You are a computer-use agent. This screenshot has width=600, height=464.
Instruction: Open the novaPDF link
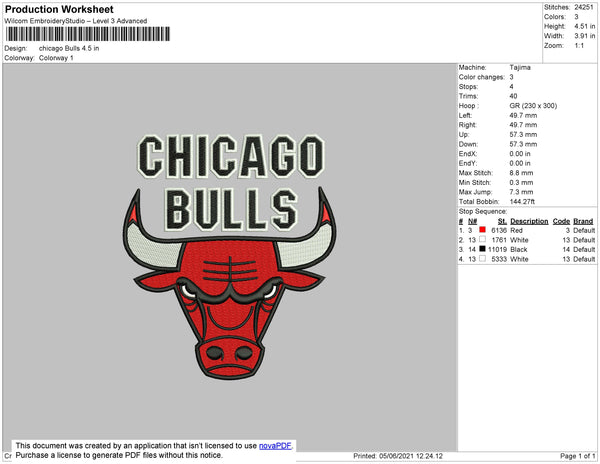[275, 446]
